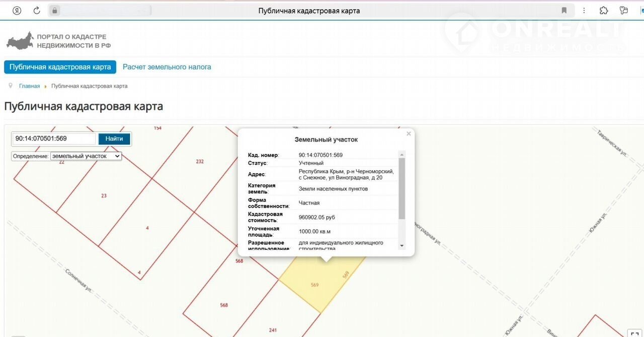Click the padlock site security icon
Viewport: 644px width, 337px height.
click(55, 11)
